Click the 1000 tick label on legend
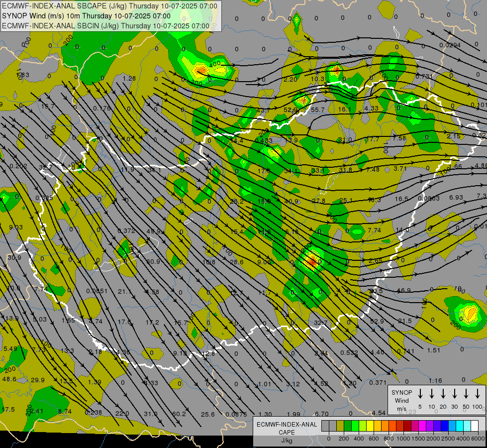Screen dimensions: 487x448 tap(403, 439)
